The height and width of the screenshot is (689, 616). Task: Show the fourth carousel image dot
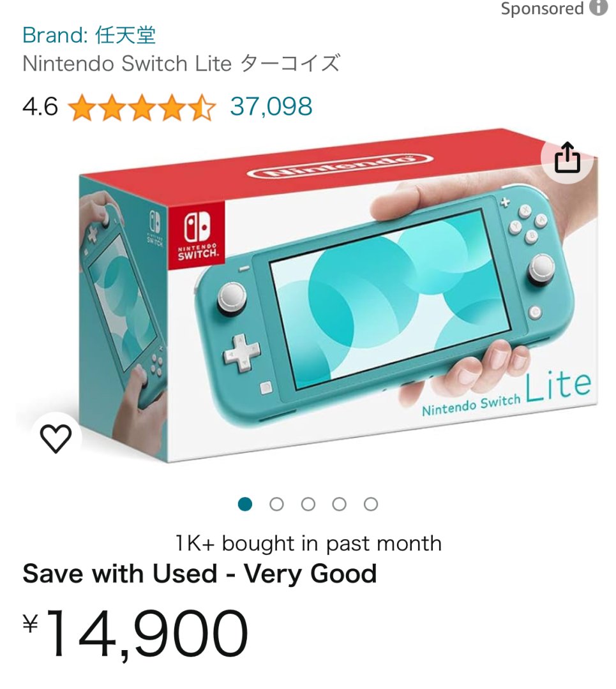(339, 505)
